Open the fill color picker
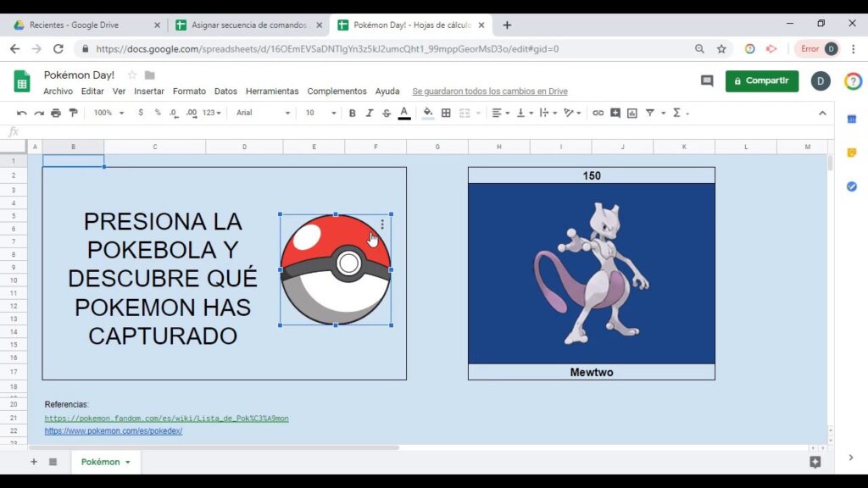868x488 pixels. (428, 113)
